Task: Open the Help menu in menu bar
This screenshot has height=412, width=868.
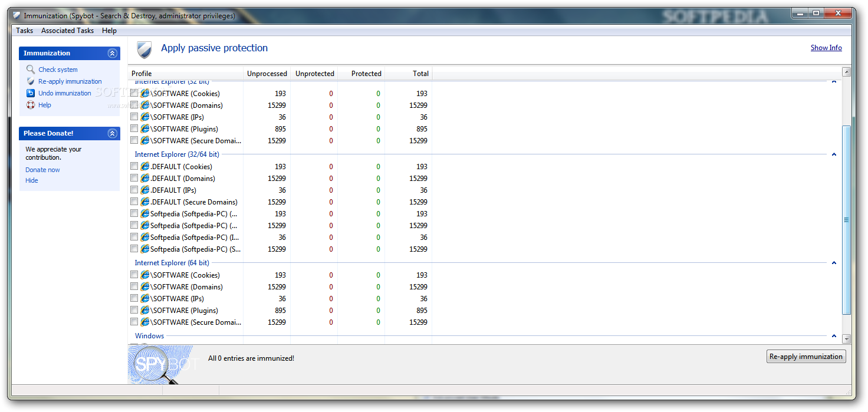Action: pyautogui.click(x=109, y=31)
